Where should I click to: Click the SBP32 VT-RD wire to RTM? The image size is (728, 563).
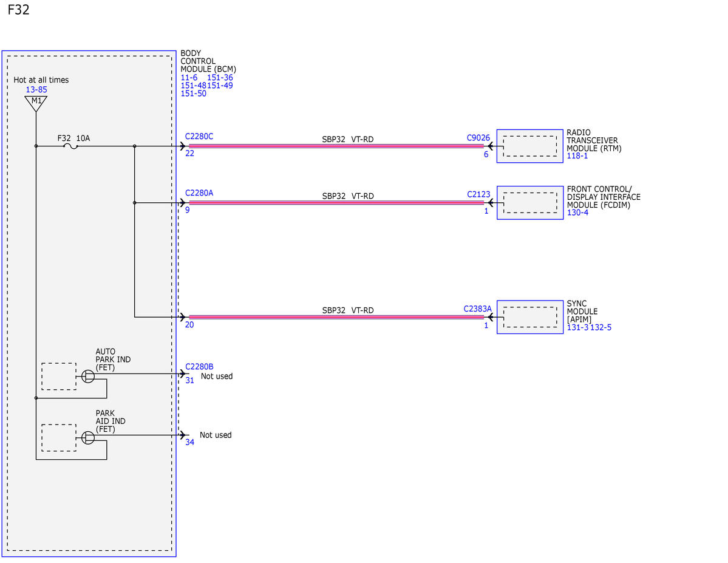point(336,146)
